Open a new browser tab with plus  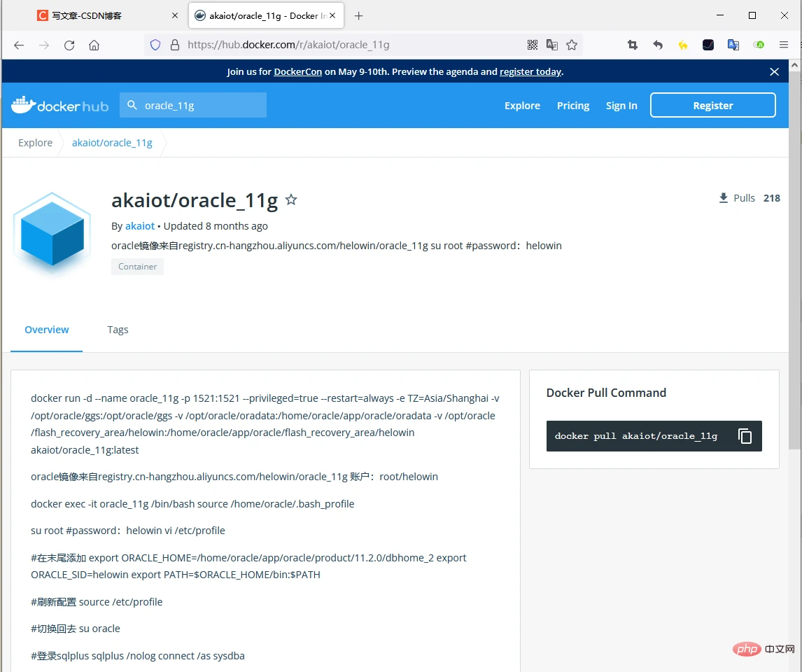358,16
